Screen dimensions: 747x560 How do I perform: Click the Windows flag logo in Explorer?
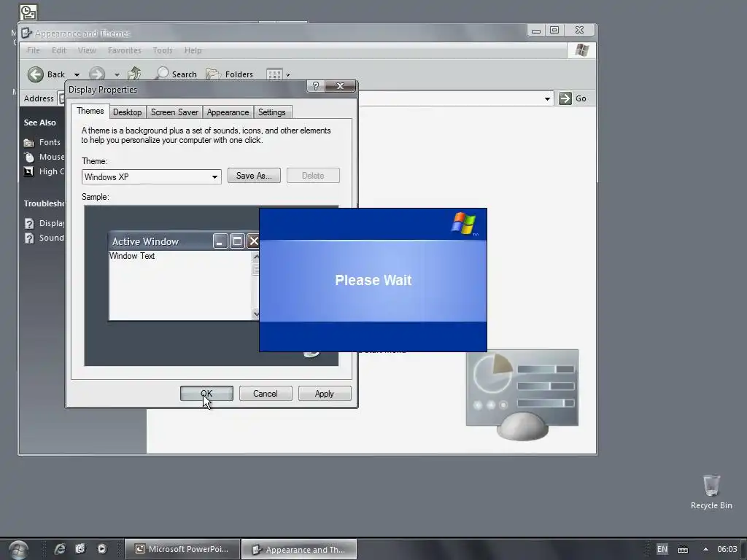click(581, 50)
